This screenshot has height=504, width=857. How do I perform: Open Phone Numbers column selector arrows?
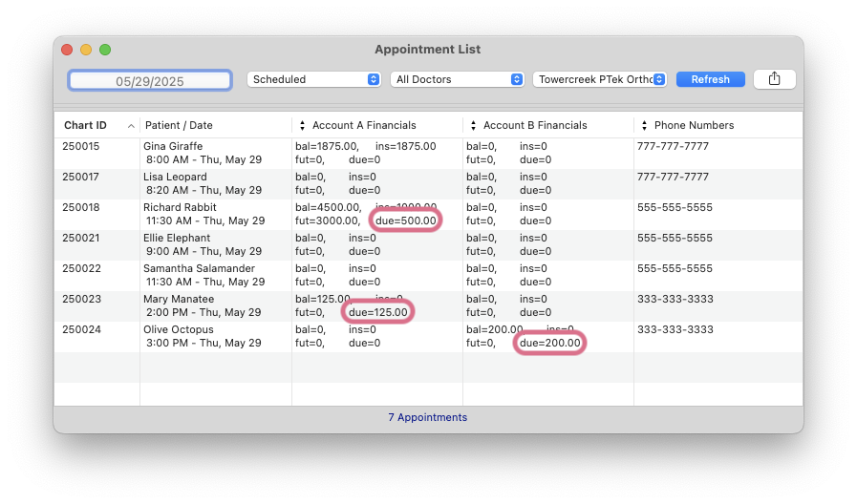(644, 125)
